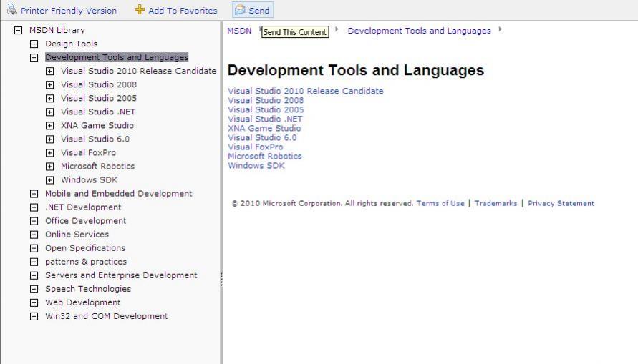Screen dimensions: 638x364
Task: Expand Win32 and COM Development node
Action: click(x=34, y=317)
